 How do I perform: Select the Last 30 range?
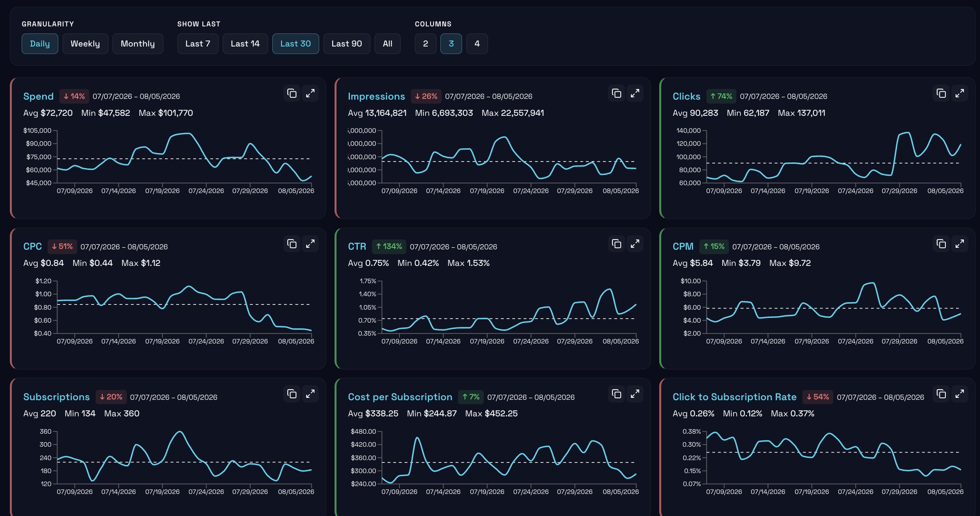(x=296, y=44)
